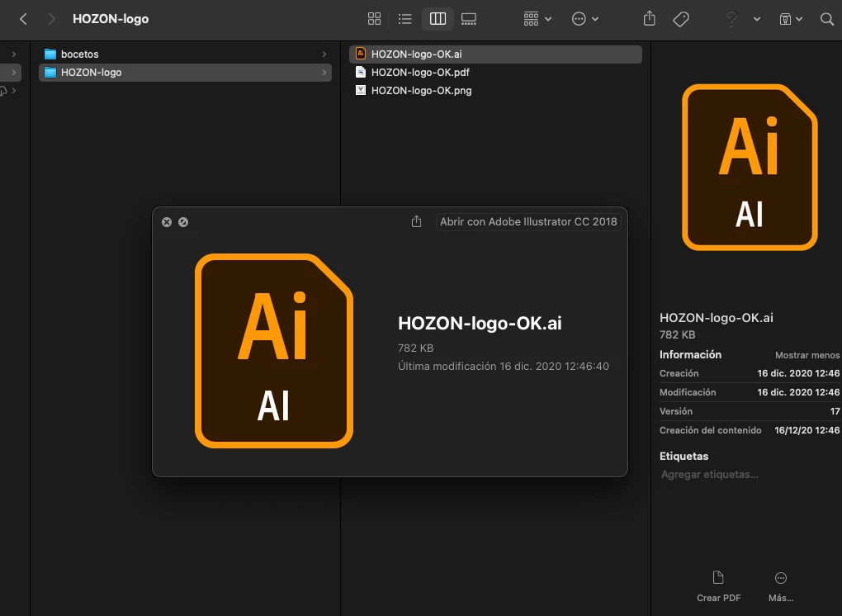Select the HOZON-logo folder row
This screenshot has width=842, height=616.
tap(185, 73)
